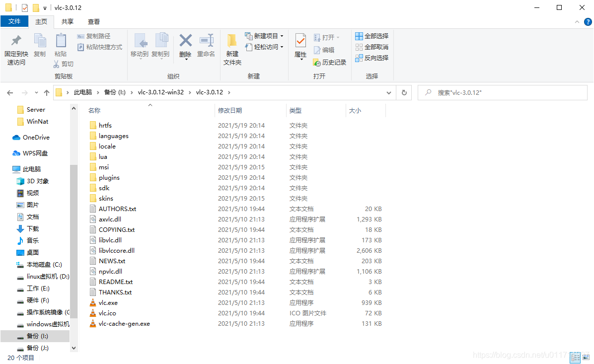The image size is (594, 364).
Task: Open the 轻松访问 dropdown
Action: coord(264,47)
